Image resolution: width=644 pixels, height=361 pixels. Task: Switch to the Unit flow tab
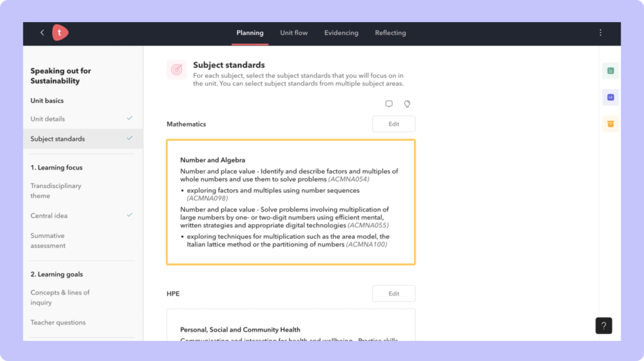point(294,33)
